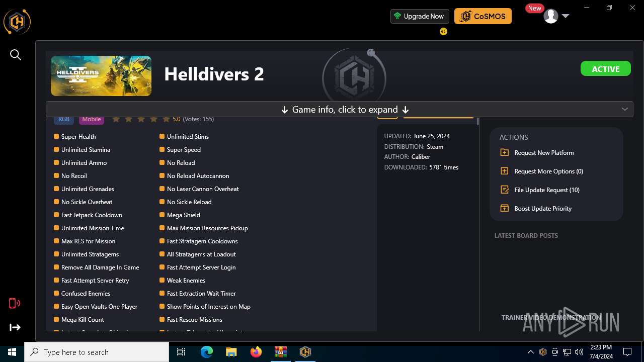Launch Microsoft Edge from taskbar
The height and width of the screenshot is (362, 644).
207,352
